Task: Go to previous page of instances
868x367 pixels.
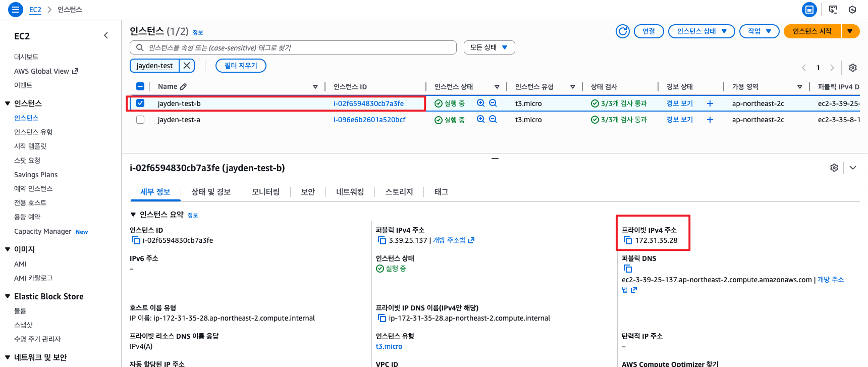Action: [x=804, y=68]
